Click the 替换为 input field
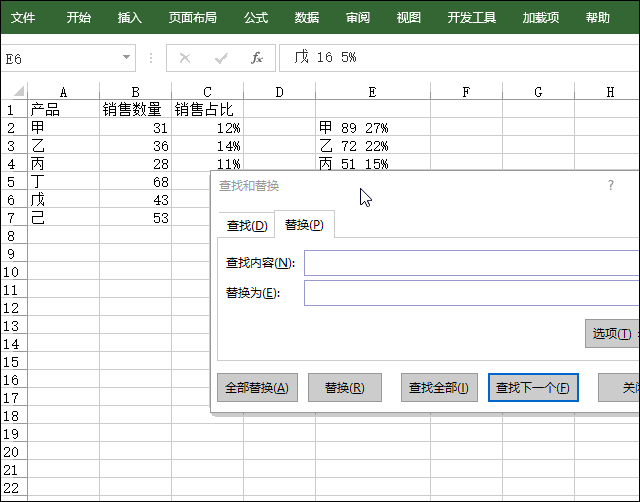The image size is (640, 502). [x=471, y=293]
